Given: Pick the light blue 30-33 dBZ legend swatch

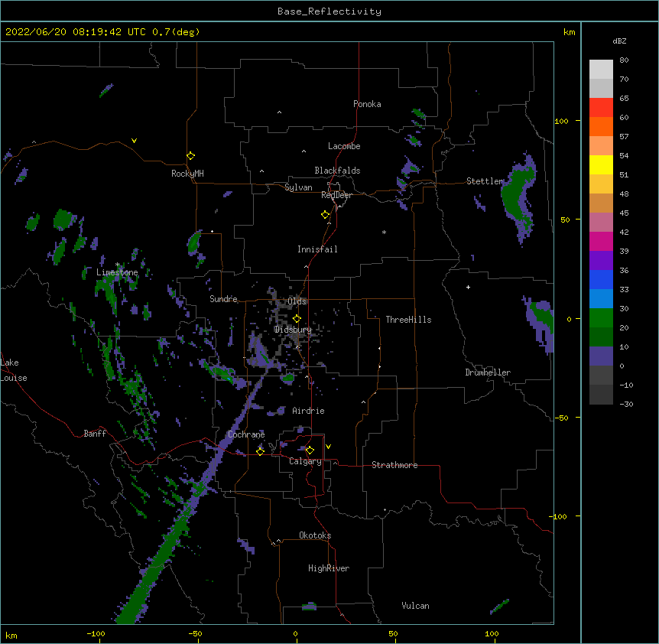Looking at the screenshot, I should point(601,299).
